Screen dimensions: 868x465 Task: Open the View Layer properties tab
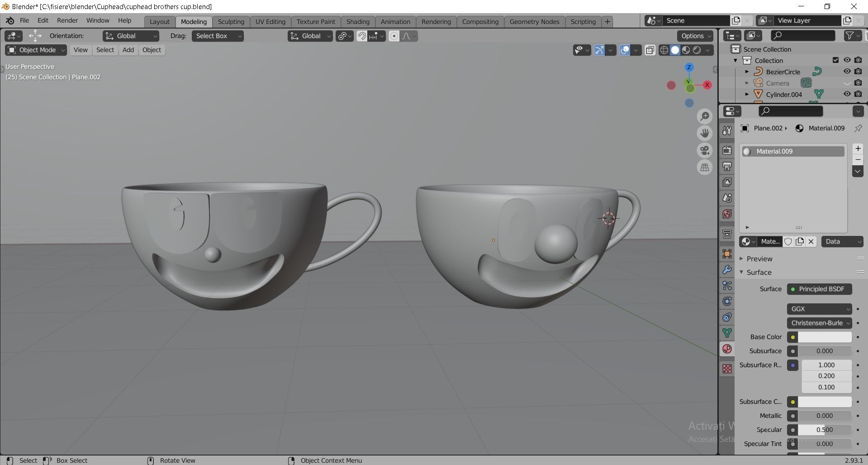(x=727, y=182)
